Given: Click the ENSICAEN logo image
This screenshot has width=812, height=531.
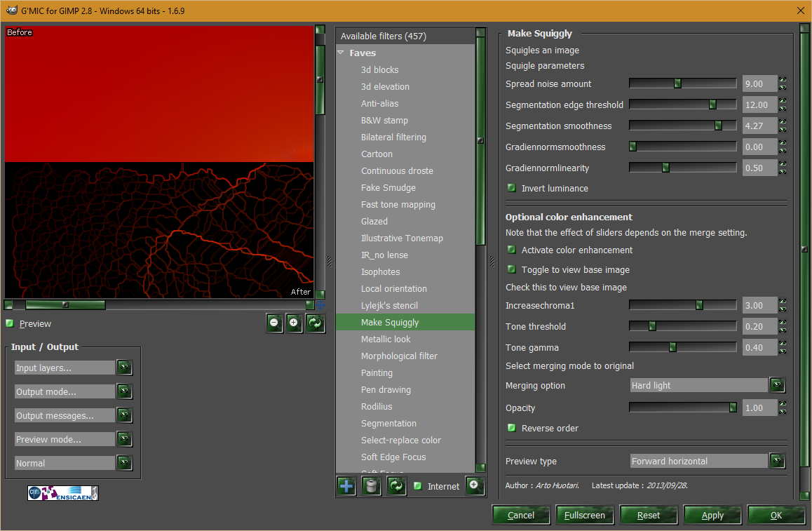Looking at the screenshot, I should pos(63,493).
